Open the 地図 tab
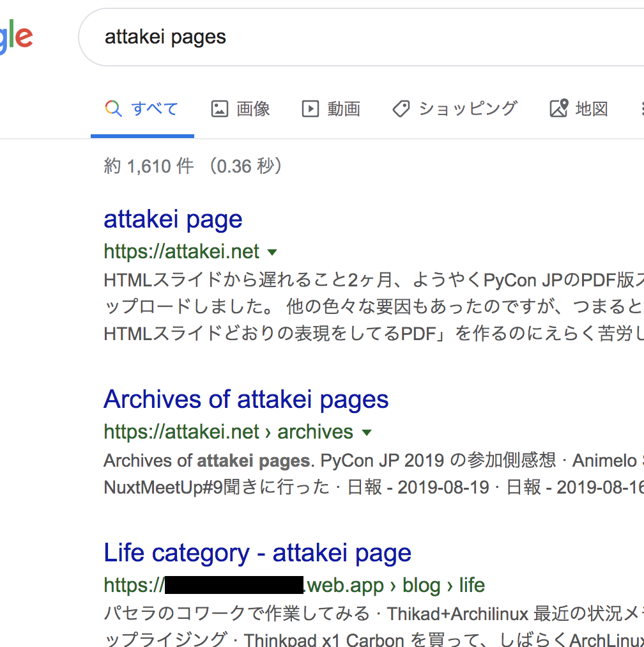The height and width of the screenshot is (647, 644). (x=579, y=109)
